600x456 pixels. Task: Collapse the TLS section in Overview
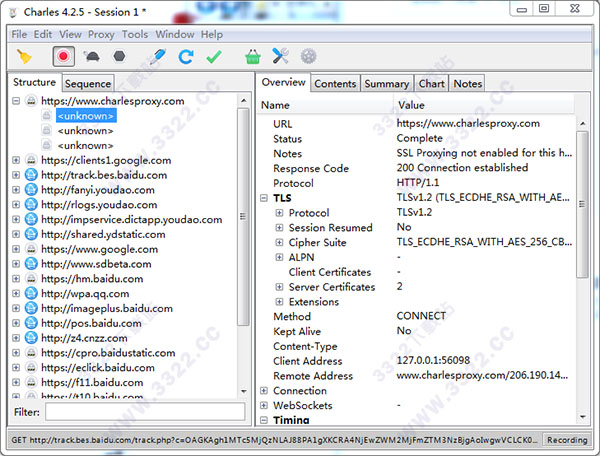(264, 198)
